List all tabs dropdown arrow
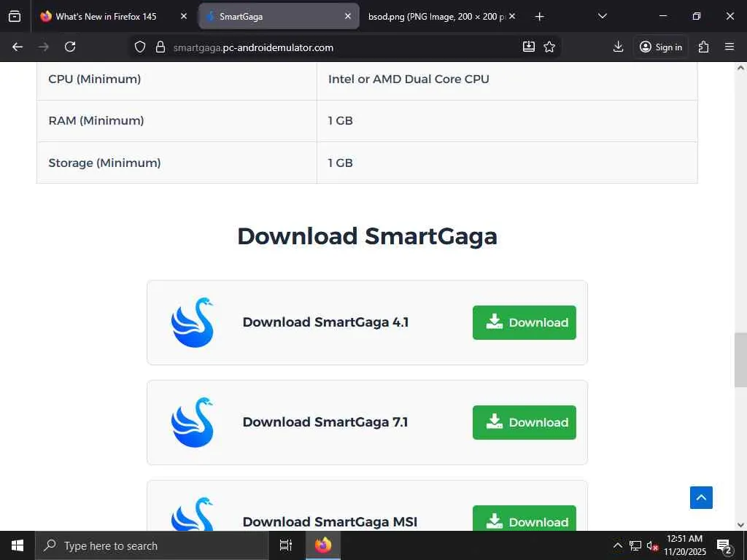 tap(602, 17)
